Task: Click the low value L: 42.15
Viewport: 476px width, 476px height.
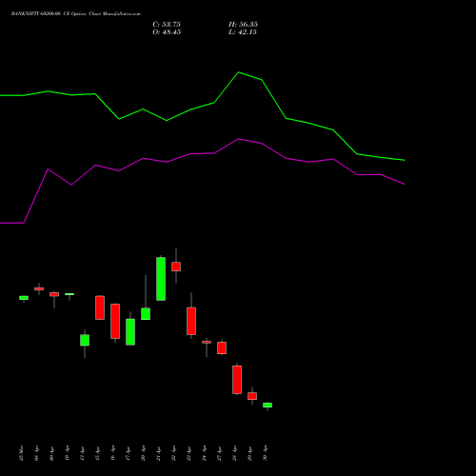Action: pyautogui.click(x=243, y=32)
